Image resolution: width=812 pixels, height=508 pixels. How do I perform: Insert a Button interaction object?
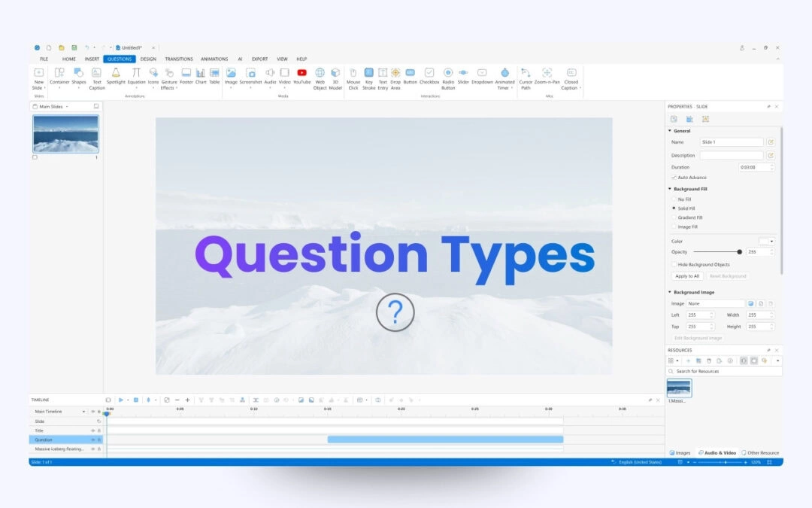[411, 76]
